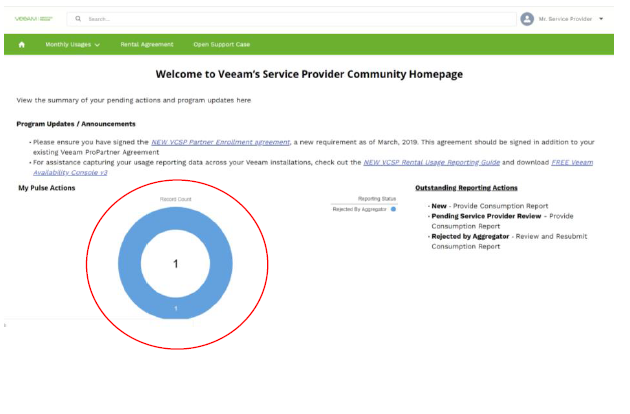The image size is (630, 414).
Task: Click the Outstanding Reporting Actions heading
Action: [466, 188]
